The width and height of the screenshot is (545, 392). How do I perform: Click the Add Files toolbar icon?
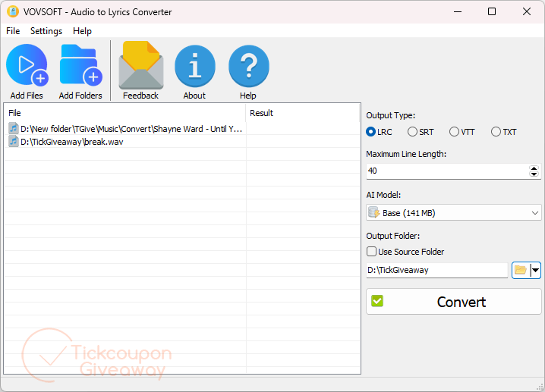pyautogui.click(x=27, y=64)
